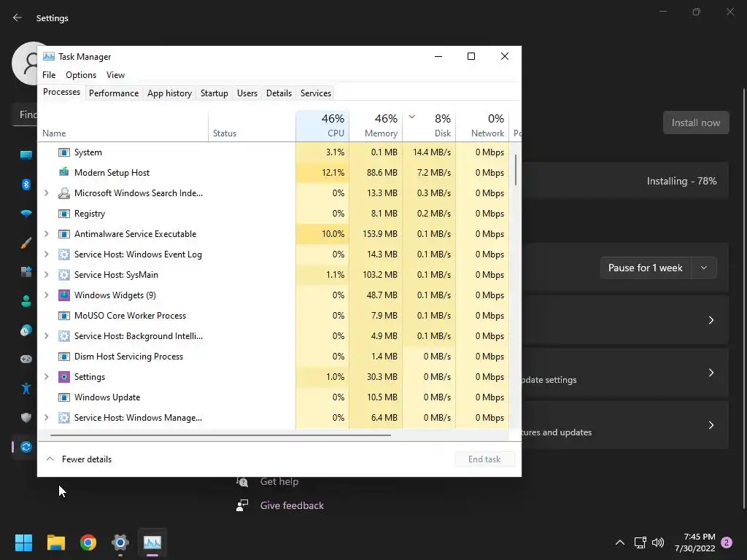The image size is (747, 560).
Task: Open the volume control in system tray
Action: 658,542
